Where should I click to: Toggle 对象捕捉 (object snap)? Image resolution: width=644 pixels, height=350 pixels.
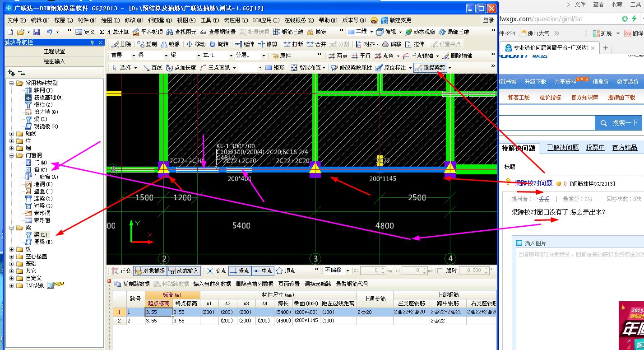(150, 271)
